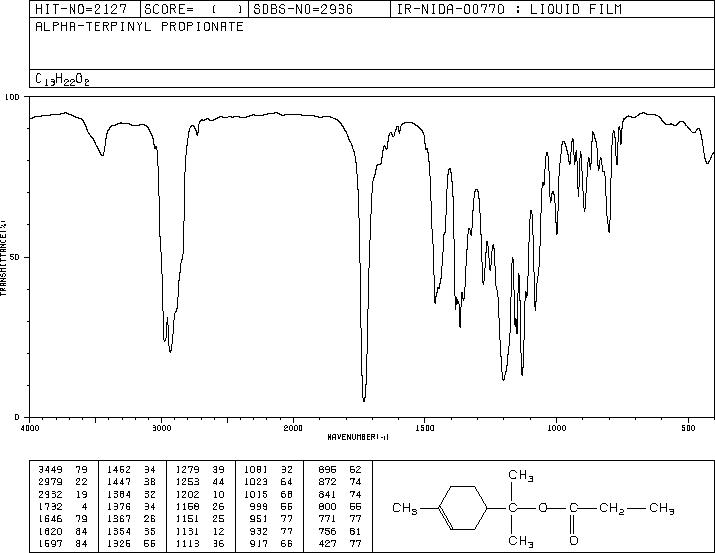
Task: Select the C13H22O2 molecular formula
Action: (62, 79)
